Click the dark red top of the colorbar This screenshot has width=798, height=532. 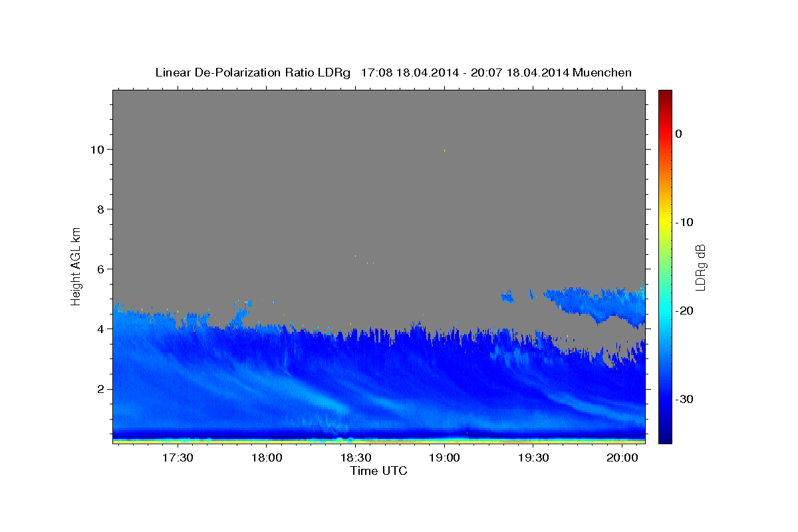(665, 95)
